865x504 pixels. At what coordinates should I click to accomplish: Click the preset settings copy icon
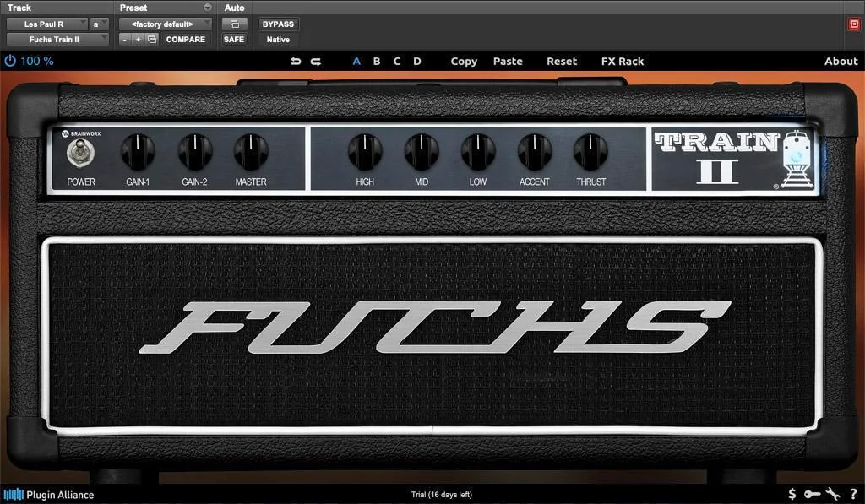tap(152, 39)
